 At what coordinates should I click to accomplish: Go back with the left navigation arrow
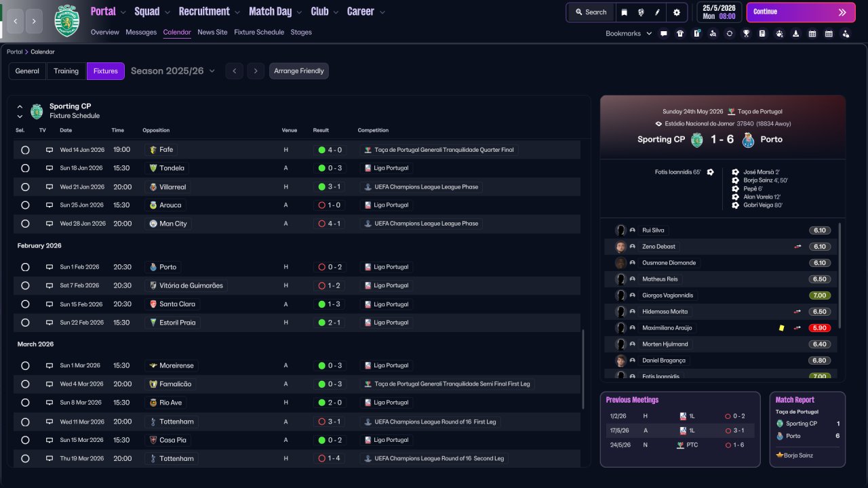pyautogui.click(x=16, y=22)
